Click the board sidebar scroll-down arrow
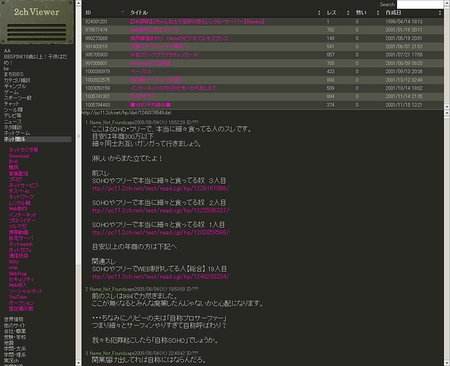Screen dimensions: 450x366 78,363
